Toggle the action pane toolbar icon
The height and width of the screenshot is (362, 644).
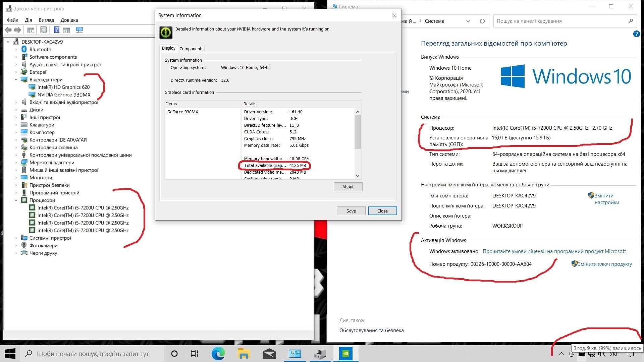[66, 30]
